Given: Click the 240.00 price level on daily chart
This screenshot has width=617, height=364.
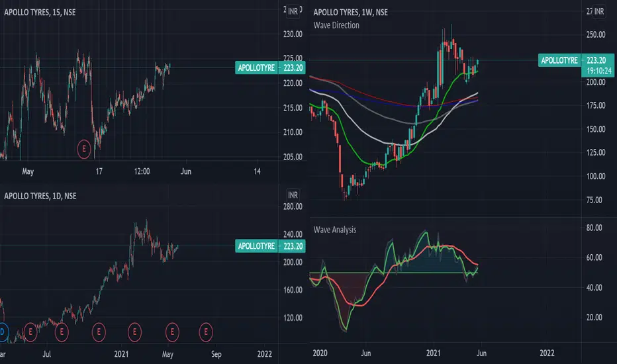Looking at the screenshot, I should tap(293, 234).
